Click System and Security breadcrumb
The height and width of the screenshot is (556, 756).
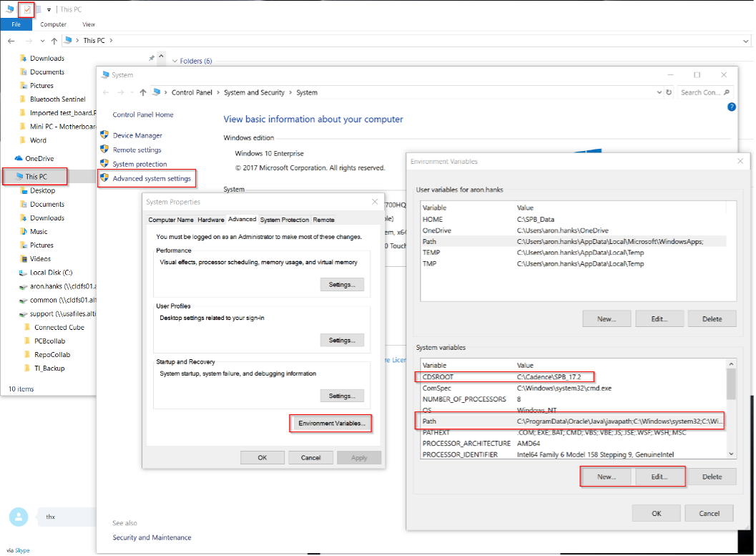tap(254, 92)
